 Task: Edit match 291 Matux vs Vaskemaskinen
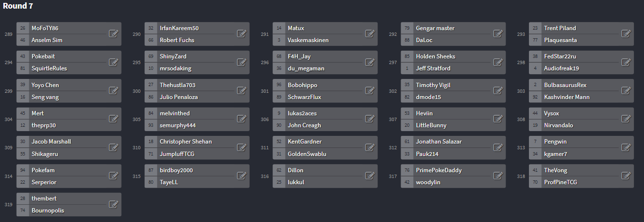pyautogui.click(x=370, y=34)
